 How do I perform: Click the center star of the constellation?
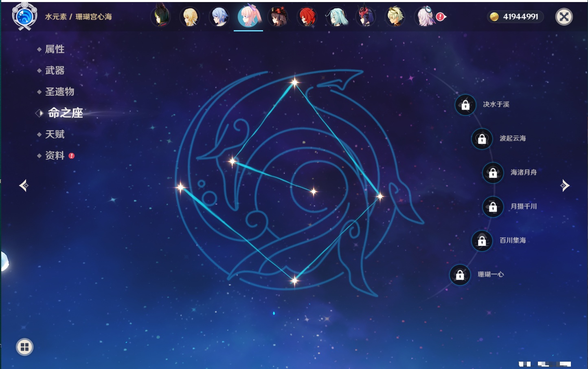point(313,191)
